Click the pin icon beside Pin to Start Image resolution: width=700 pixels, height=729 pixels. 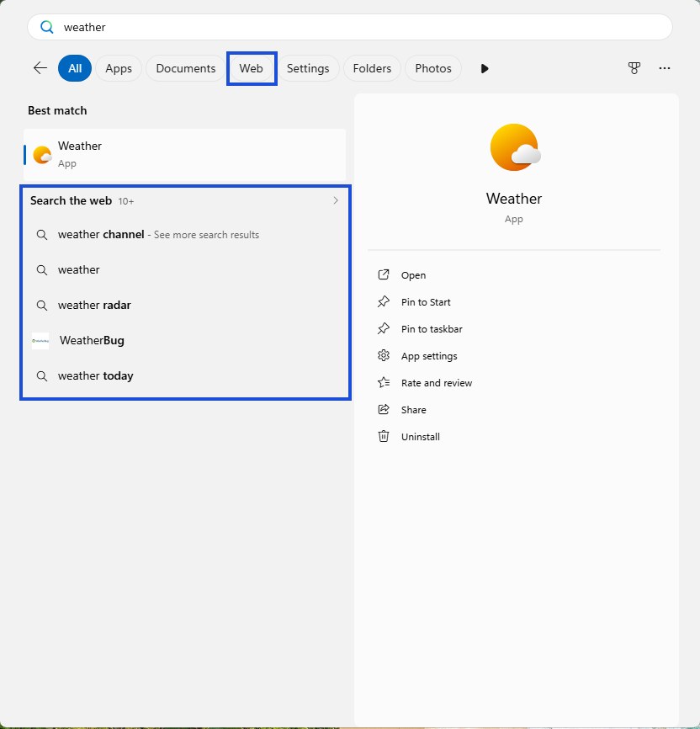(x=384, y=301)
